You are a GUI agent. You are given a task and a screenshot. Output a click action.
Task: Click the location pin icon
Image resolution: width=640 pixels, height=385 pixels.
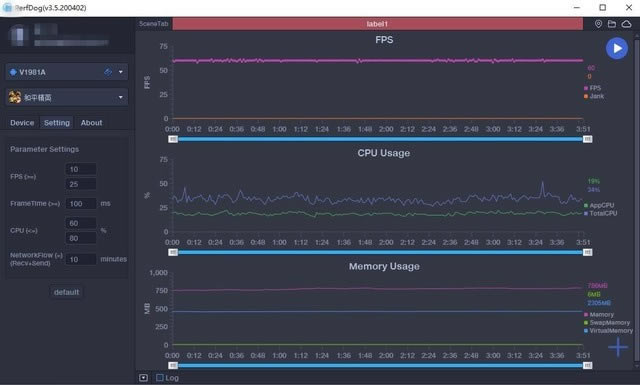pyautogui.click(x=598, y=24)
